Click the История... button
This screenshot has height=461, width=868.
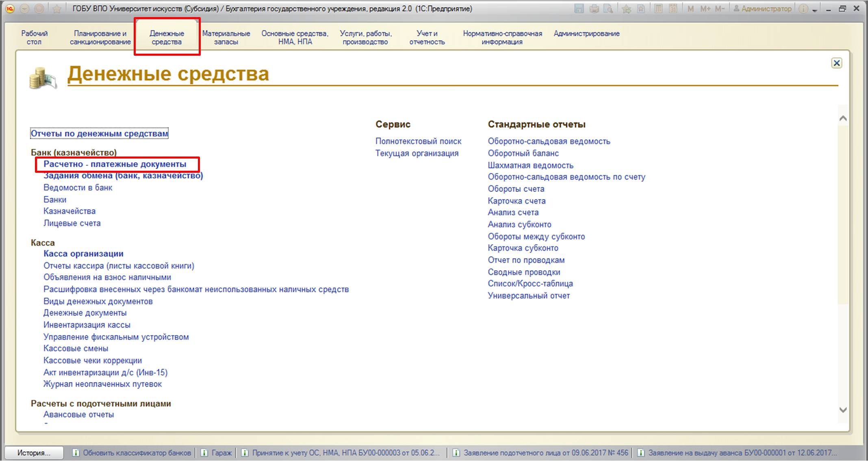coord(34,453)
